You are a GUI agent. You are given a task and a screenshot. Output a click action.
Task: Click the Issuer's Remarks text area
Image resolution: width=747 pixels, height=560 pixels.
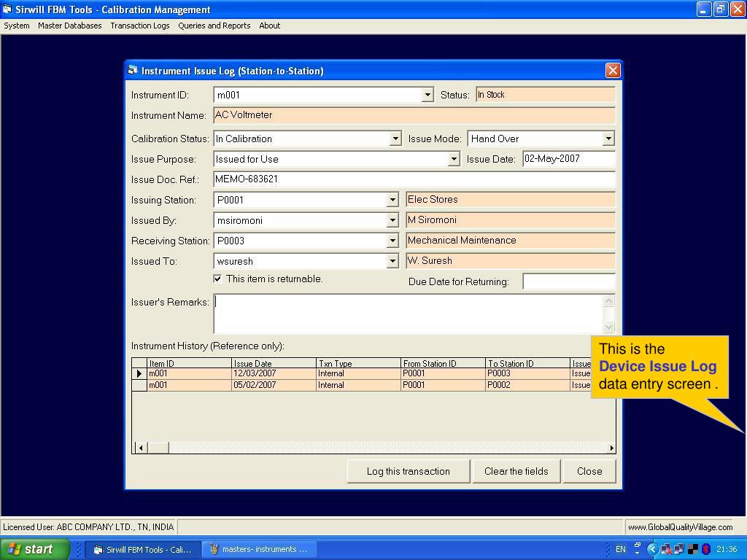coord(409,314)
